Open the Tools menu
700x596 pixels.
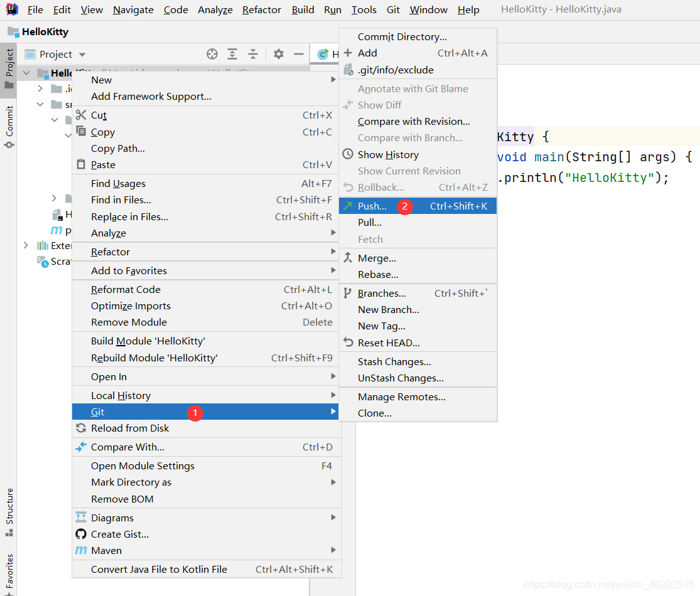(x=364, y=10)
